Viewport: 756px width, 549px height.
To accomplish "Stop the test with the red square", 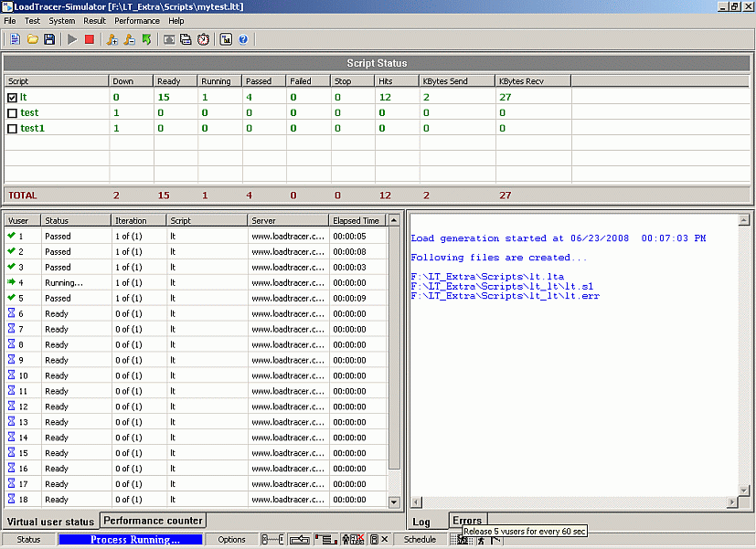I will click(x=89, y=39).
